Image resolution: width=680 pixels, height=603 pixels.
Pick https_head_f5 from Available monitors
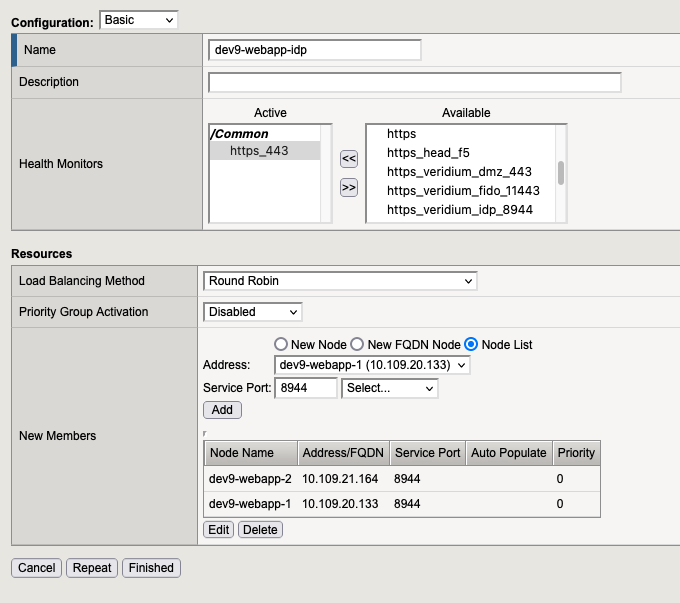428,152
